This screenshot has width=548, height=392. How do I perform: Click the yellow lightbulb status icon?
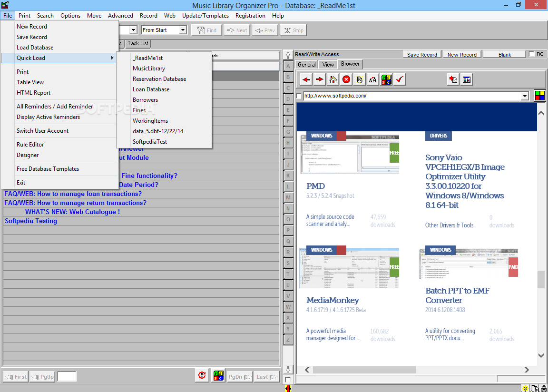point(525,389)
